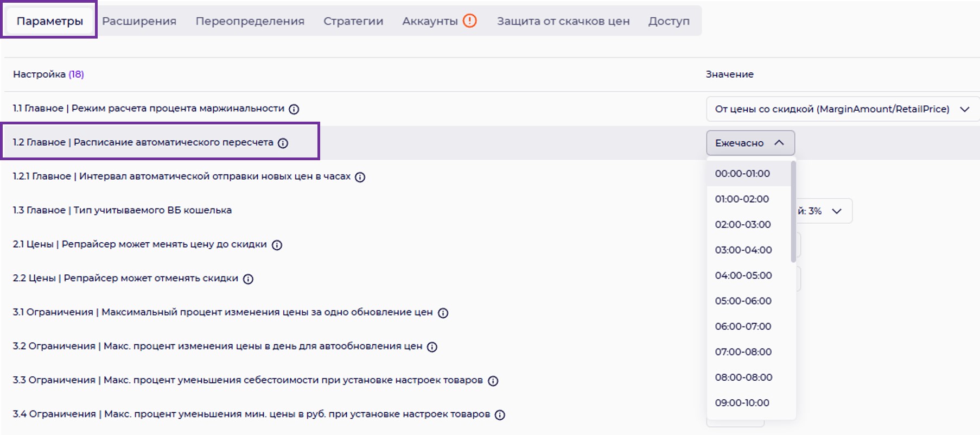Screen dimensions: 980x435
Task: Click info icon next to setting 1.1
Action: [x=294, y=109]
